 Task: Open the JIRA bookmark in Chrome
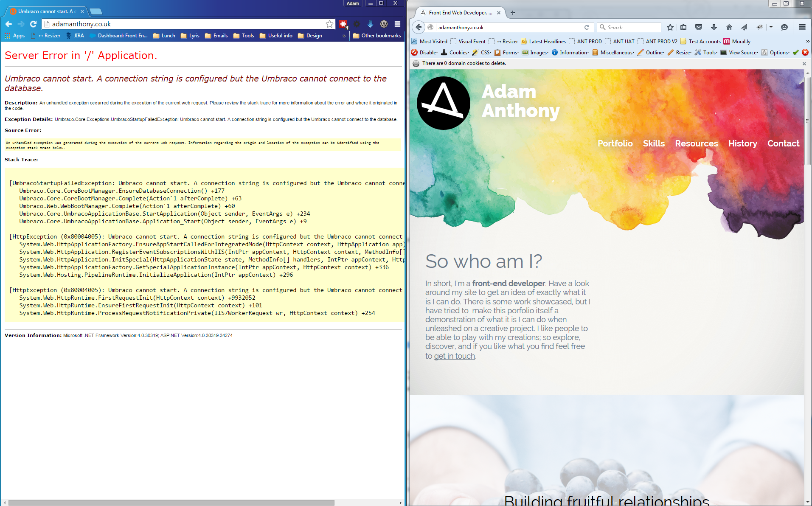point(75,36)
